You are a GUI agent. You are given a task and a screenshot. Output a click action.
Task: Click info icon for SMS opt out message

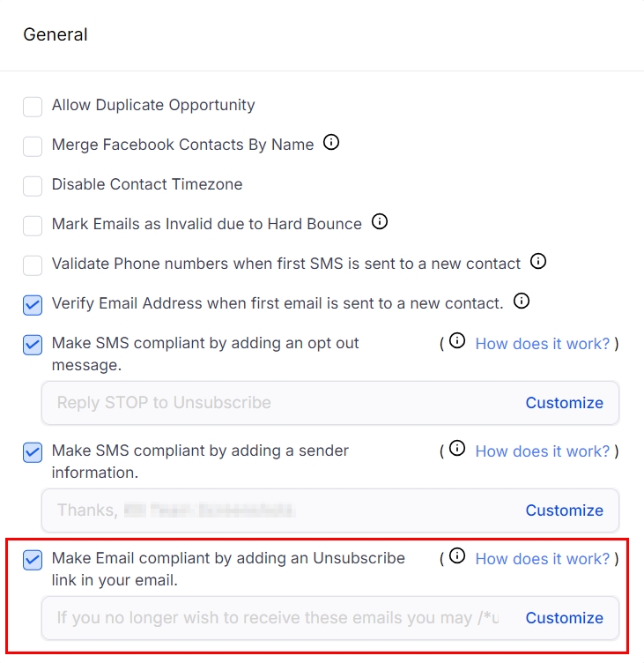coord(457,342)
